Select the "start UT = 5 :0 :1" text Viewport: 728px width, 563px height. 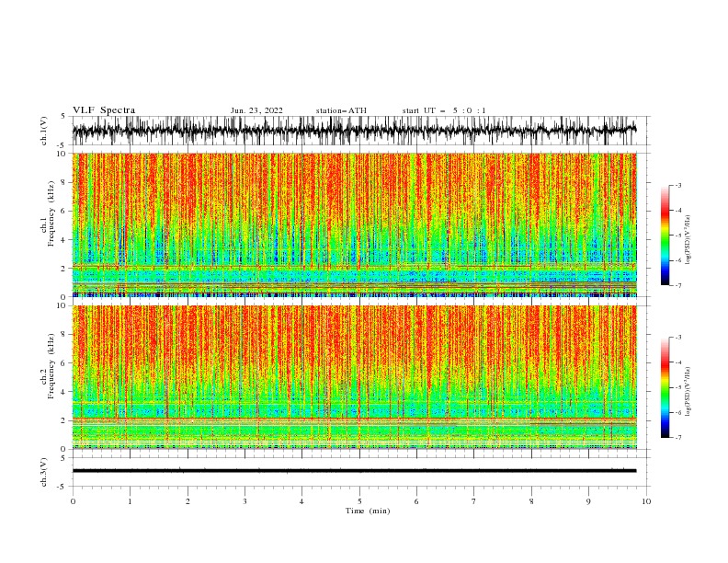click(x=444, y=110)
